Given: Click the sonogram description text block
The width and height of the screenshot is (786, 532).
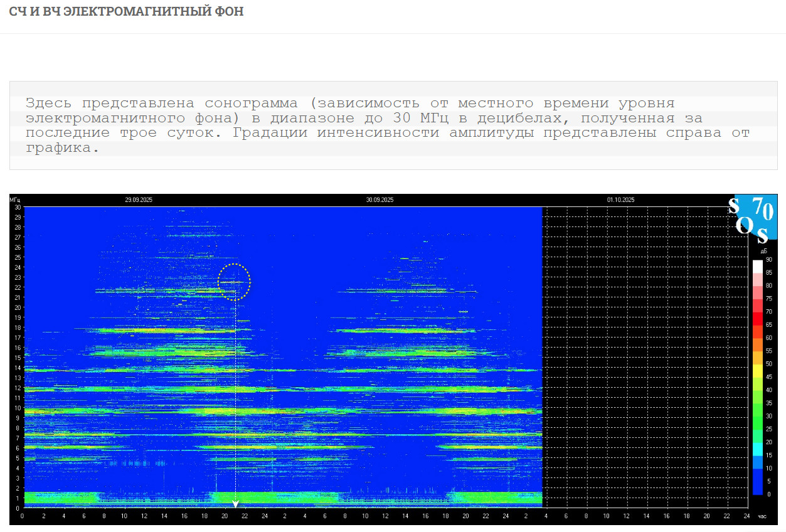Looking at the screenshot, I should [x=388, y=125].
